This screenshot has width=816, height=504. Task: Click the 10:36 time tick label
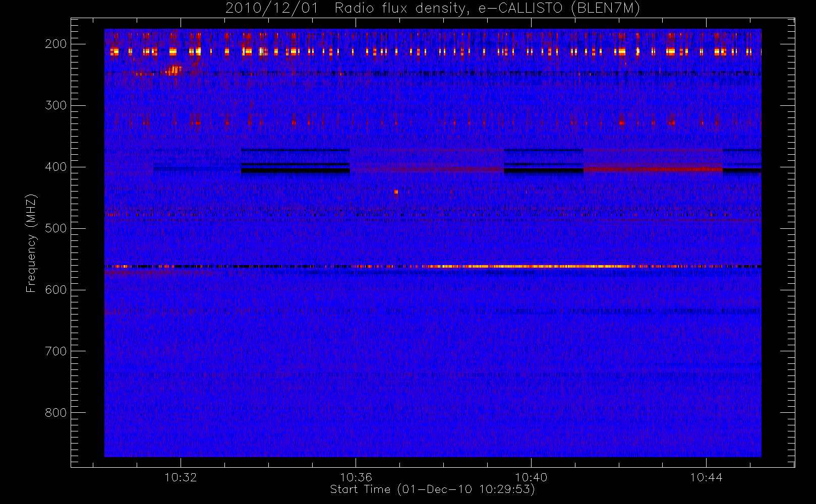pyautogui.click(x=356, y=477)
